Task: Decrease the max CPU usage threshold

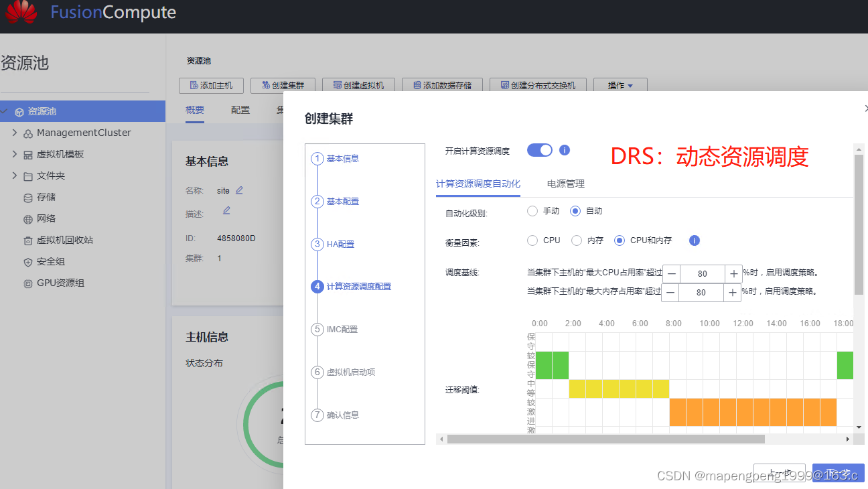Action: coord(671,274)
